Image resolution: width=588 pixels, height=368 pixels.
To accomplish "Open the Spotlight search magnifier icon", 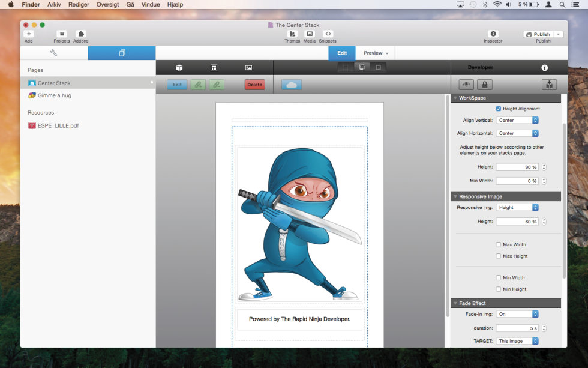I will [x=562, y=4].
